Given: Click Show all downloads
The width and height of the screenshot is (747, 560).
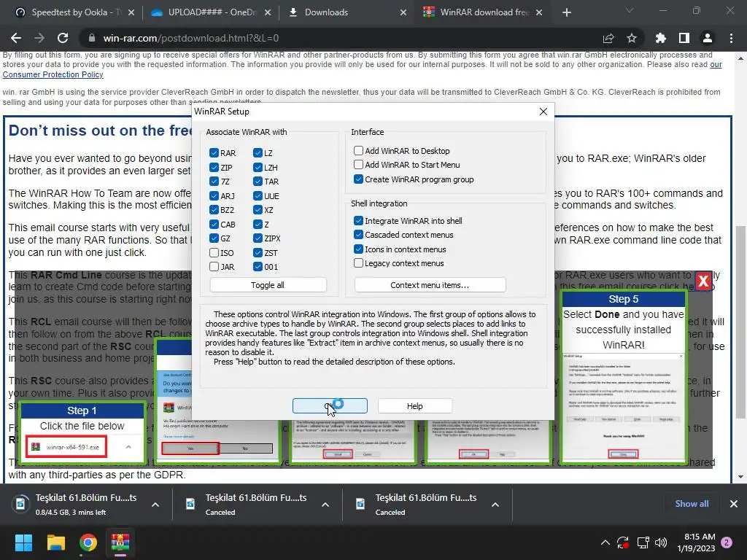Looking at the screenshot, I should click(x=692, y=504).
